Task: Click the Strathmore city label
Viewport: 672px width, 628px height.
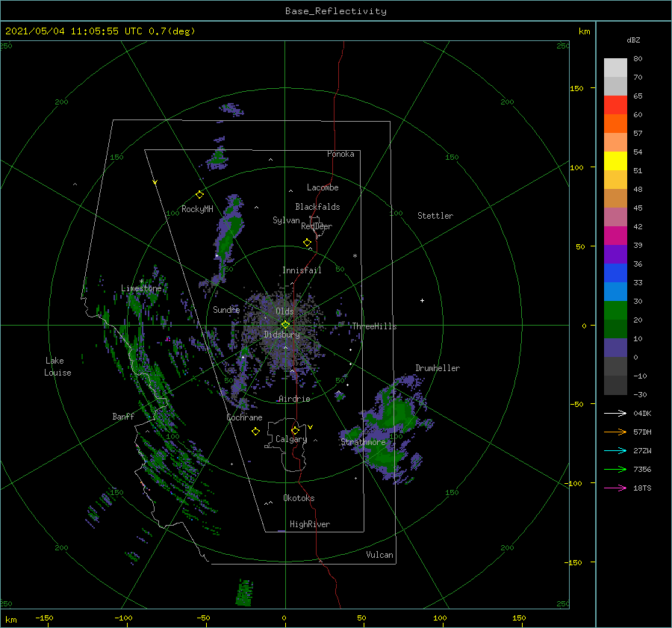Action: point(364,442)
